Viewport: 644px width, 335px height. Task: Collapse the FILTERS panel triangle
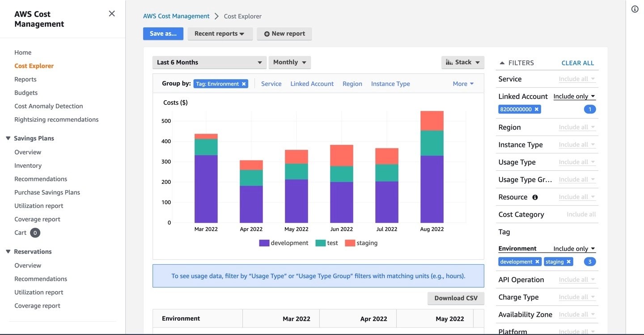[501, 63]
